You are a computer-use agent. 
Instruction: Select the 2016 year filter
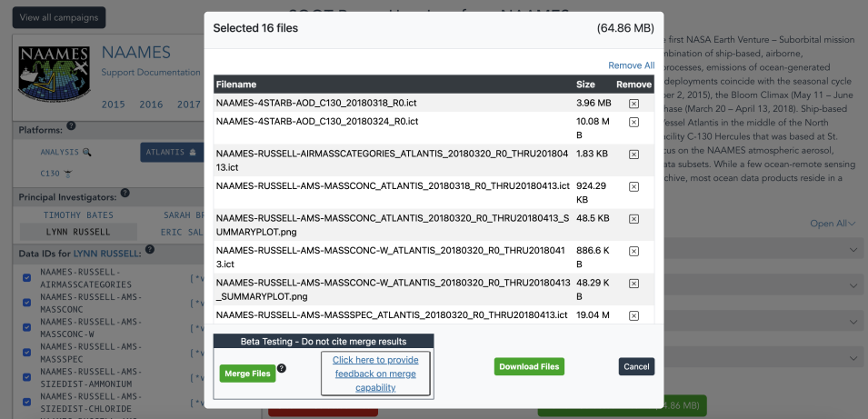pyautogui.click(x=151, y=104)
